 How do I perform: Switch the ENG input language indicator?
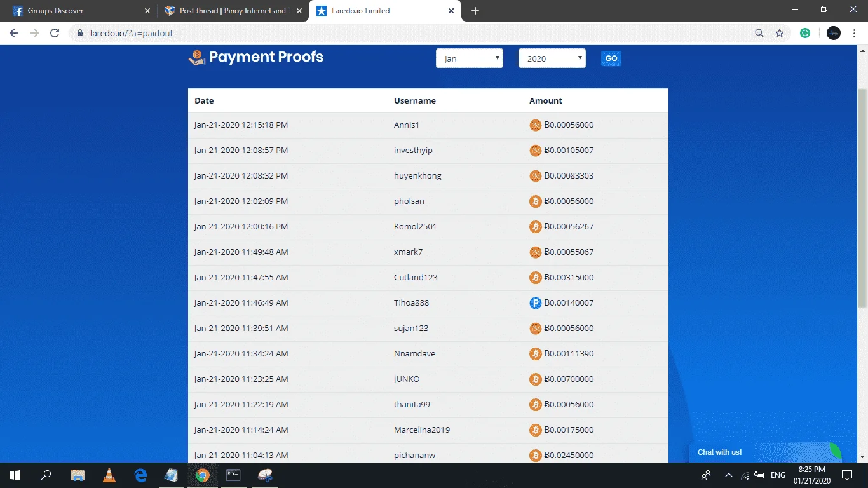(778, 475)
